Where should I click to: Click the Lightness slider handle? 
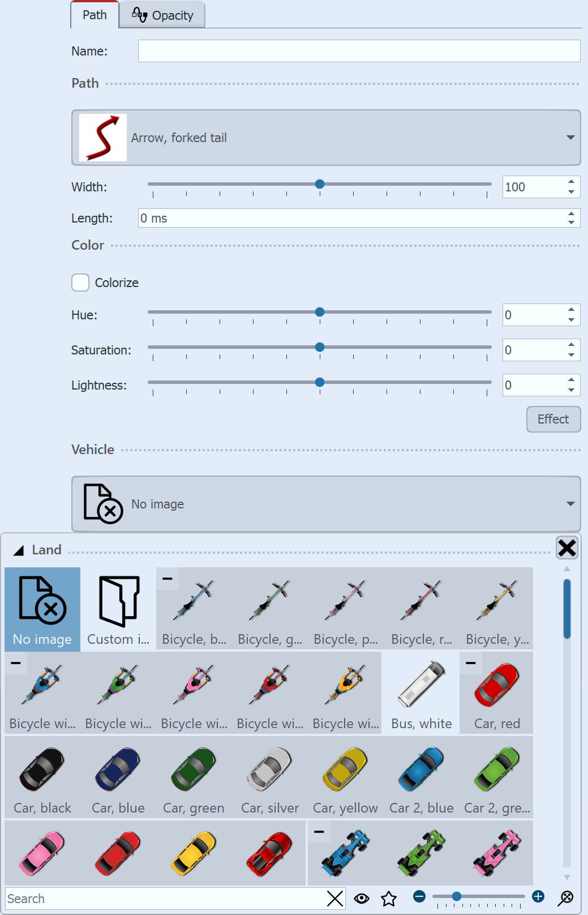[320, 382]
